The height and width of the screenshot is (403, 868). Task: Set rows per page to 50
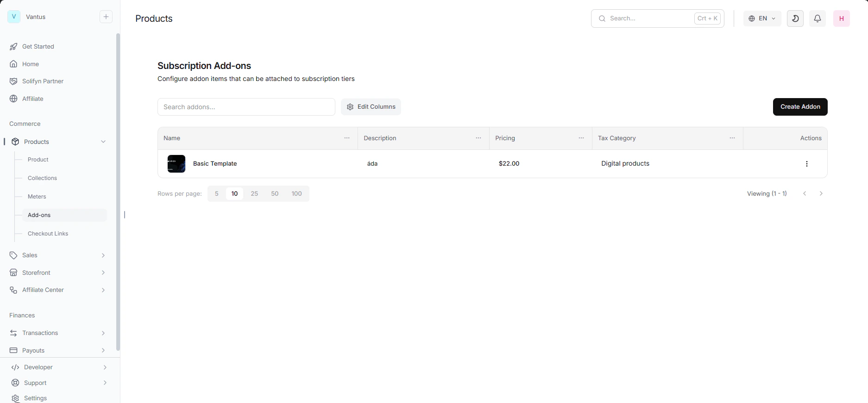275,194
